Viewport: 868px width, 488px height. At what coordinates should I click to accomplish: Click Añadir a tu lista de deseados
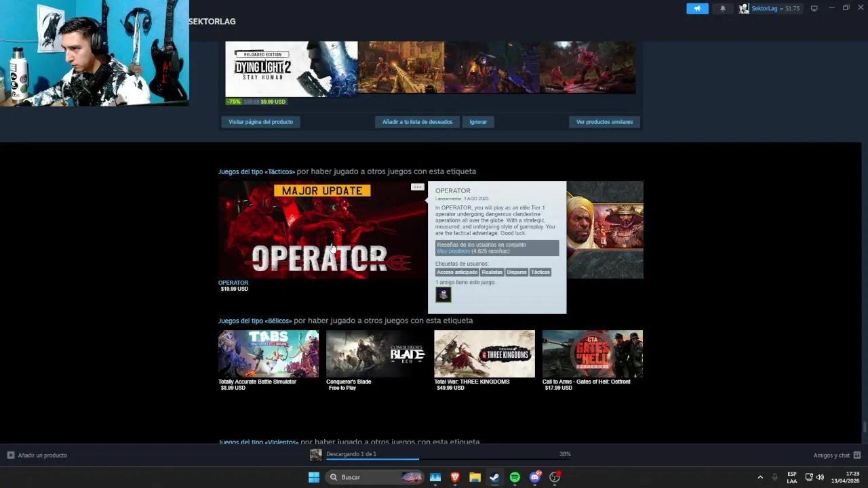click(x=417, y=122)
